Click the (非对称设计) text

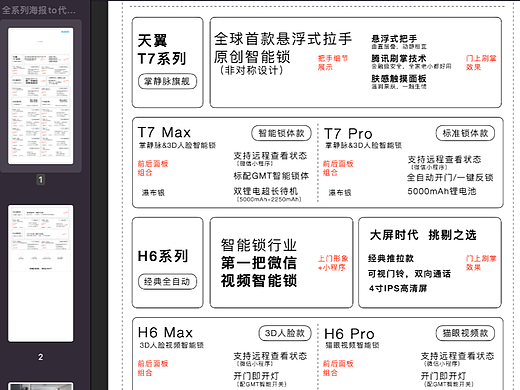pos(252,70)
